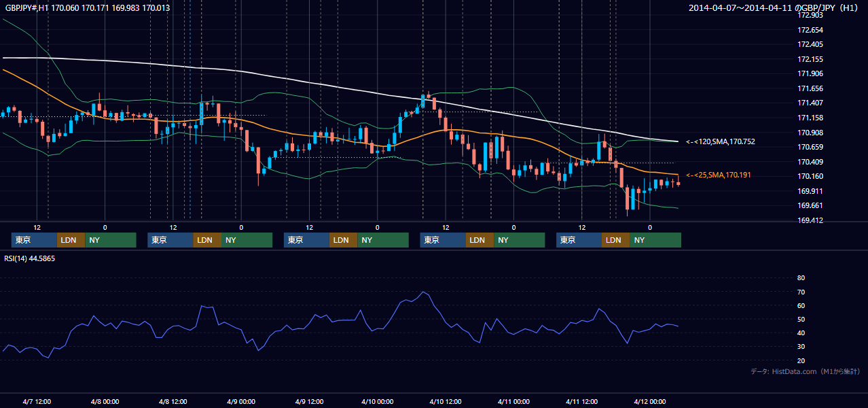This screenshot has width=868, height=408.
Task: Click the 171.158 price axis label
Action: click(810, 118)
